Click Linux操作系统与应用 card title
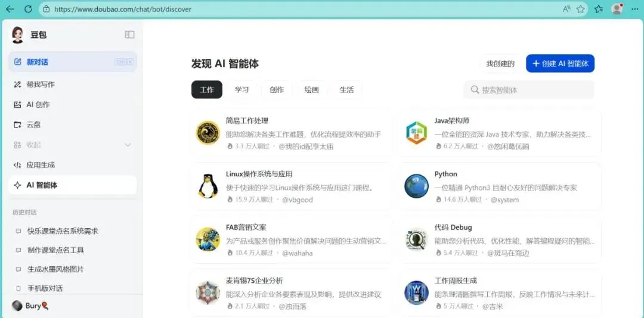The image size is (644, 318). (259, 174)
